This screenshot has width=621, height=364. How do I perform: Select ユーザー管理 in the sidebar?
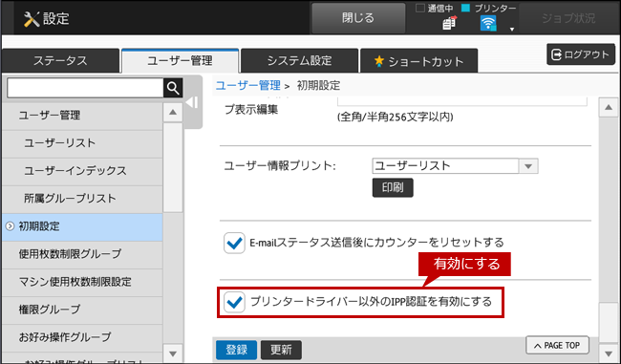point(82,116)
